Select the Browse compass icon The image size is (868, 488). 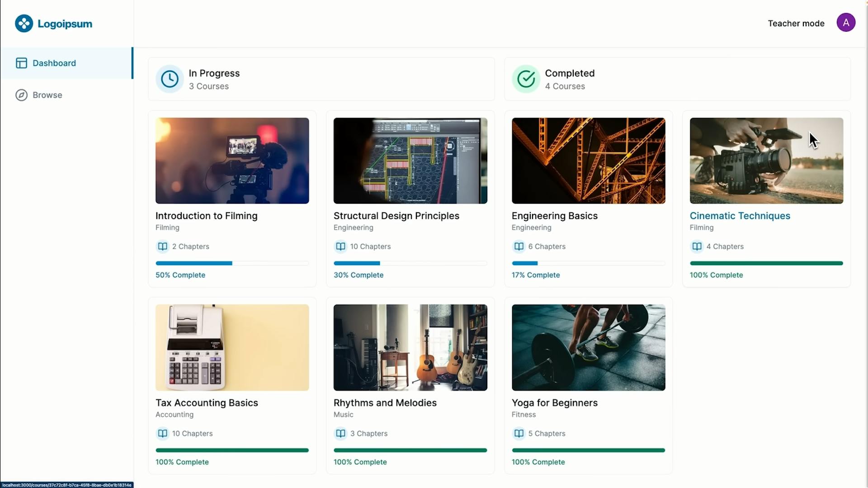point(22,95)
